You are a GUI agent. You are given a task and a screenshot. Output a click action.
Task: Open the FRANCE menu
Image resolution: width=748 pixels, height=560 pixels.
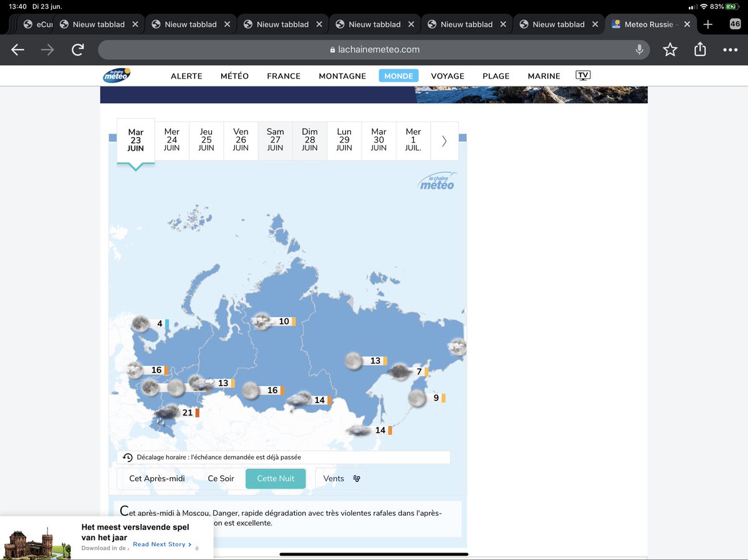(284, 76)
